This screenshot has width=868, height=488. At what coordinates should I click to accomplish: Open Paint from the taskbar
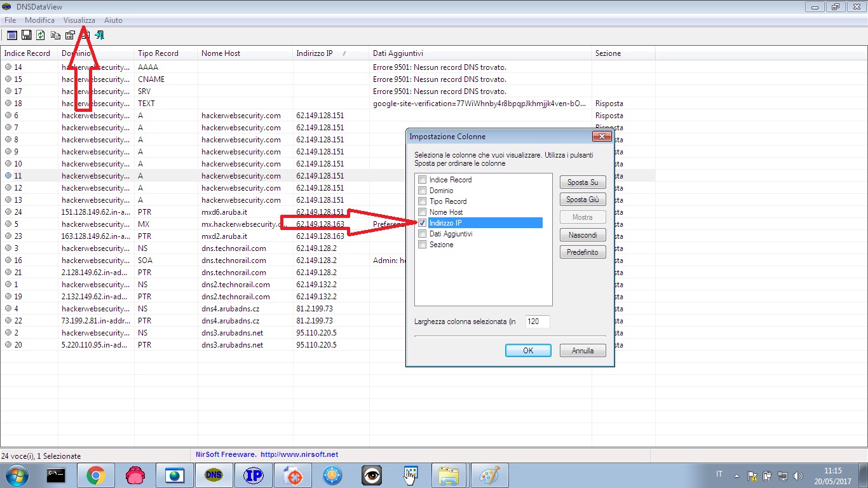coord(489,475)
